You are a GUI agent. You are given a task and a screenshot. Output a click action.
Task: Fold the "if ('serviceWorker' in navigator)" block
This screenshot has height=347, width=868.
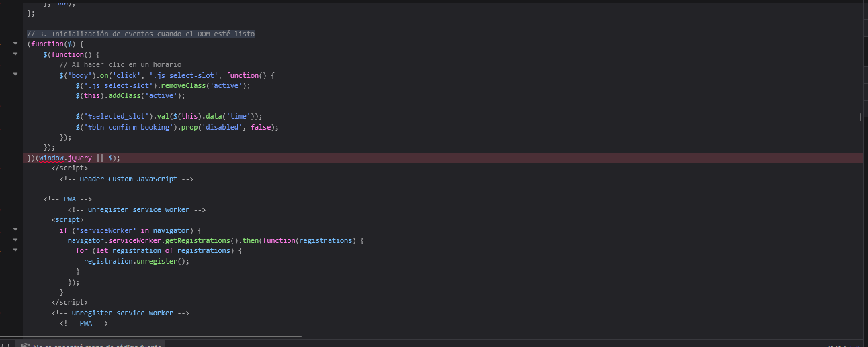[x=15, y=230]
